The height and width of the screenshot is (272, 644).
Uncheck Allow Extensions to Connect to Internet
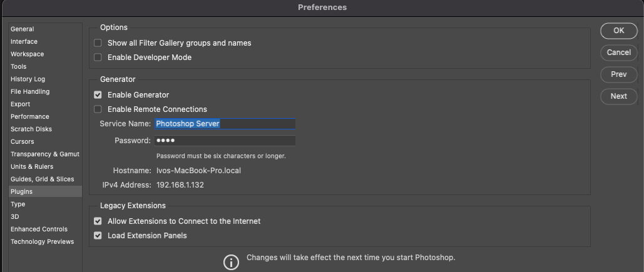pyautogui.click(x=98, y=221)
